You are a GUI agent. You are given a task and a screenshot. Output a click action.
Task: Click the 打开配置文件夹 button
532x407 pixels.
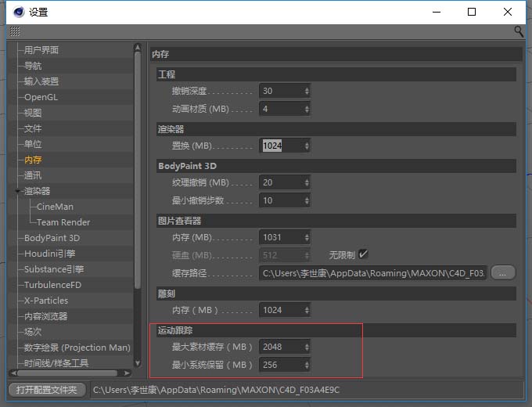pos(46,390)
